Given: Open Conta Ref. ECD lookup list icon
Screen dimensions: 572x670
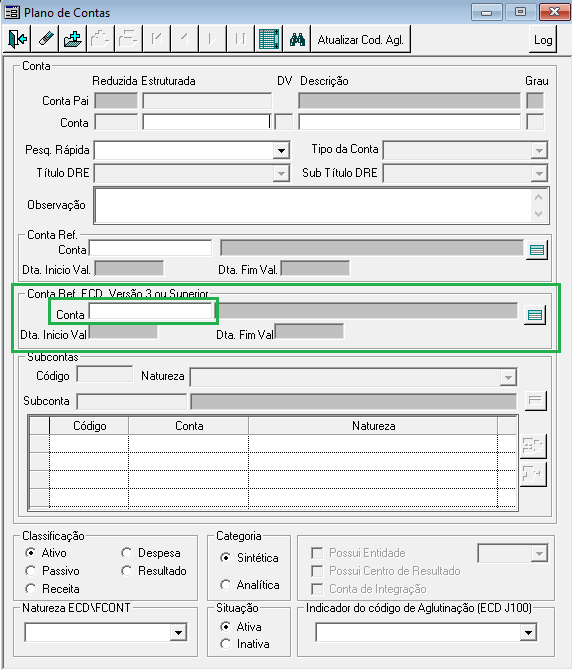Looking at the screenshot, I should [x=535, y=315].
